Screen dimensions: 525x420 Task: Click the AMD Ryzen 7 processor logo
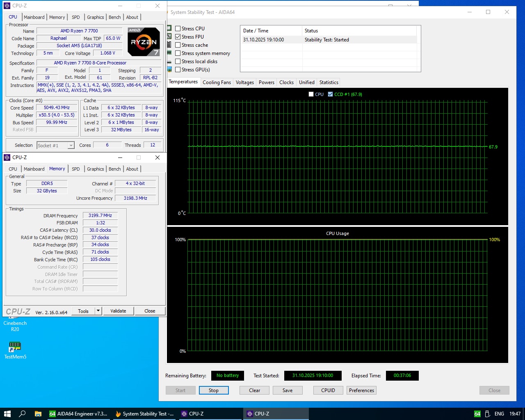144,41
